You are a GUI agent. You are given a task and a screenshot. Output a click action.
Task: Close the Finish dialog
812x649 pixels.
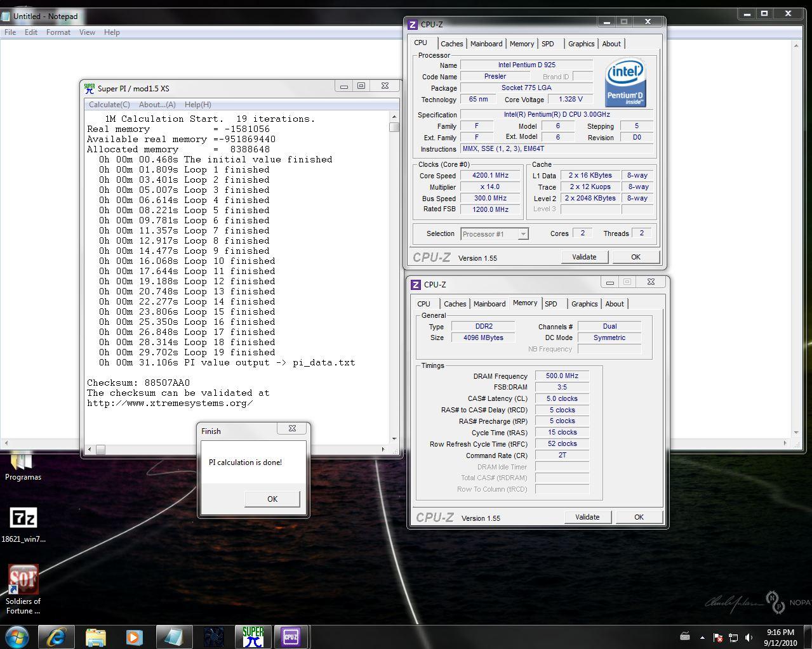tap(292, 429)
